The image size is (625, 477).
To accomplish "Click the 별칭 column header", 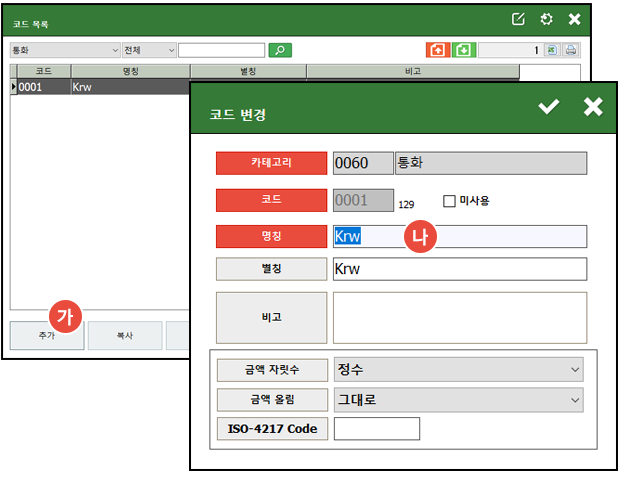I will [x=248, y=71].
